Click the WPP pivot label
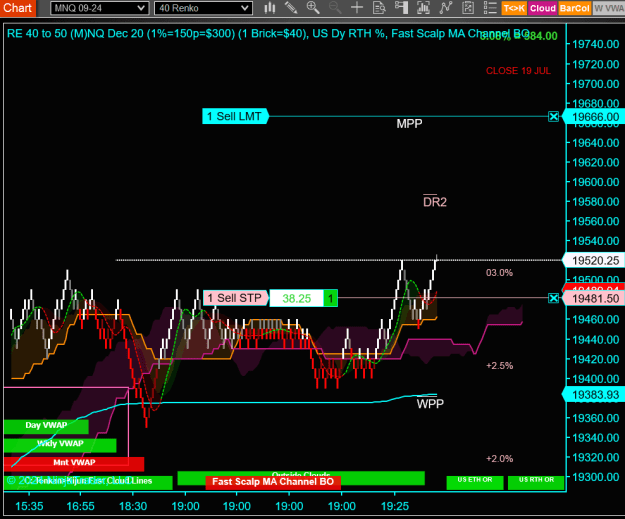 (430, 404)
